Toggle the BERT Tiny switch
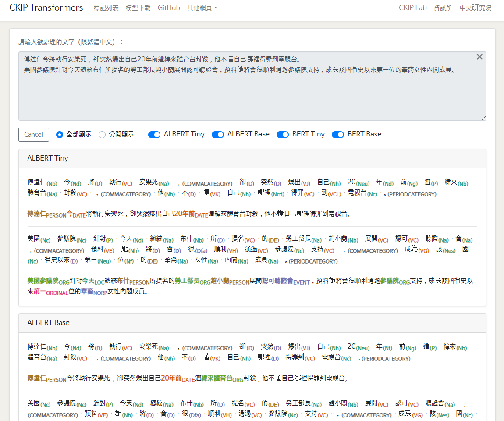The image size is (504, 421). pyautogui.click(x=283, y=135)
